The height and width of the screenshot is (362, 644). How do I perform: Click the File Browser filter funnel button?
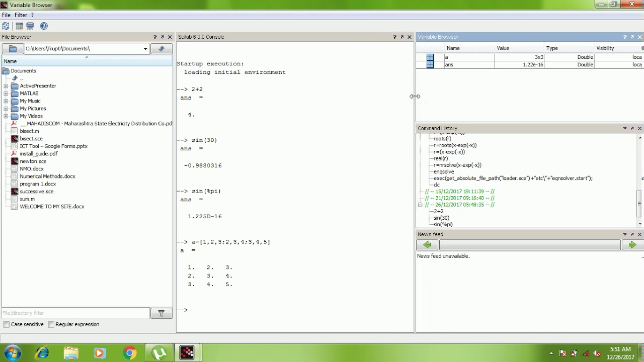coord(162,313)
